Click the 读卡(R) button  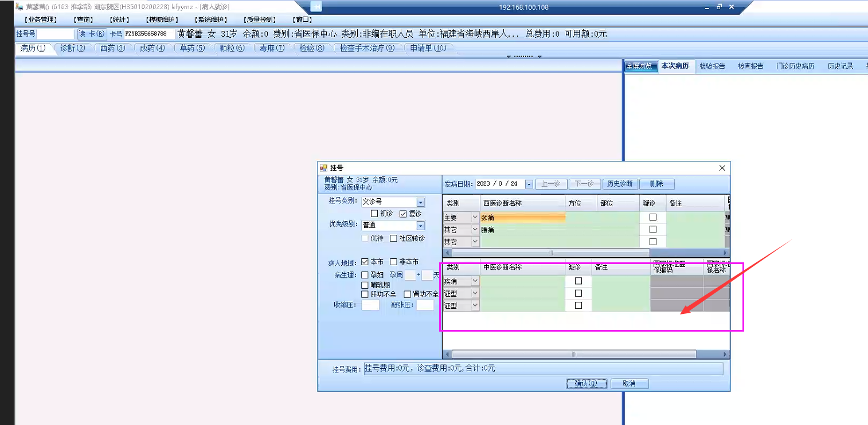[92, 34]
